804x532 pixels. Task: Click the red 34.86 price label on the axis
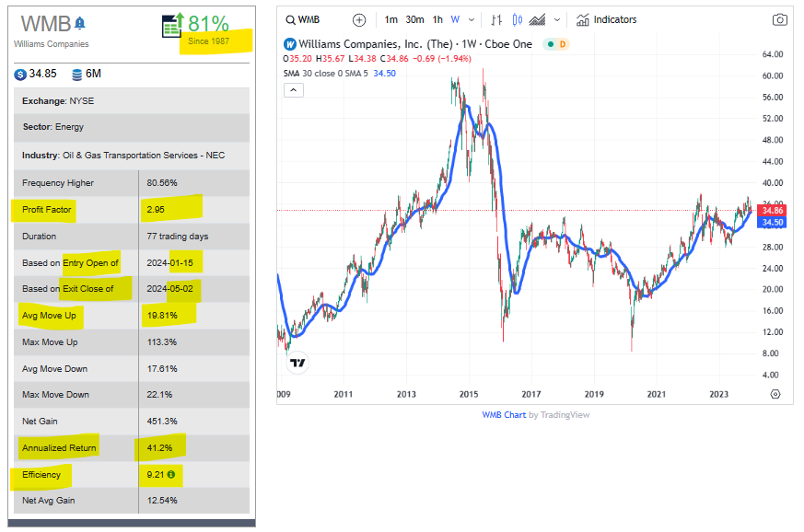click(772, 211)
